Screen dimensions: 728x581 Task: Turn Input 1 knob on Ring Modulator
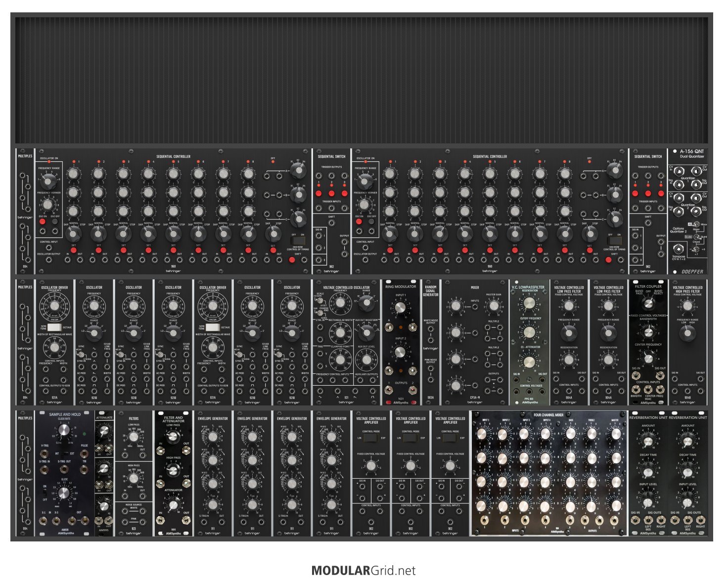pyautogui.click(x=400, y=309)
